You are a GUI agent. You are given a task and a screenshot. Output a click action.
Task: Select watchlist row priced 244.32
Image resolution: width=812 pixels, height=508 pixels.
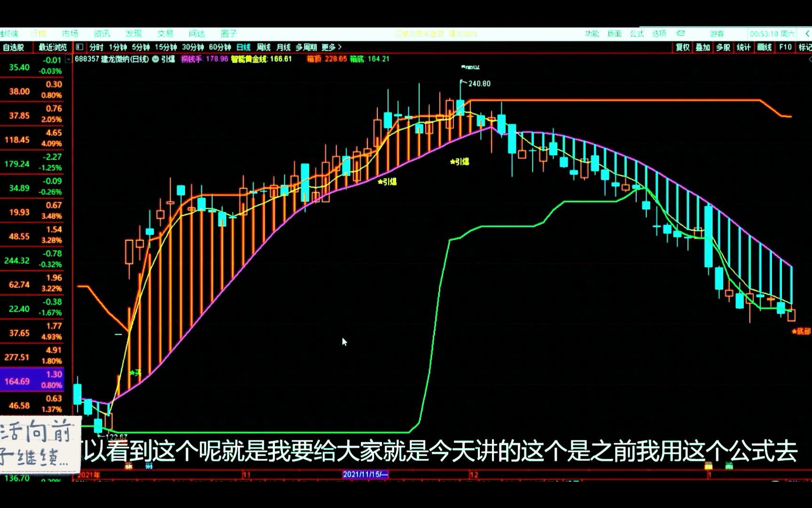(32, 259)
